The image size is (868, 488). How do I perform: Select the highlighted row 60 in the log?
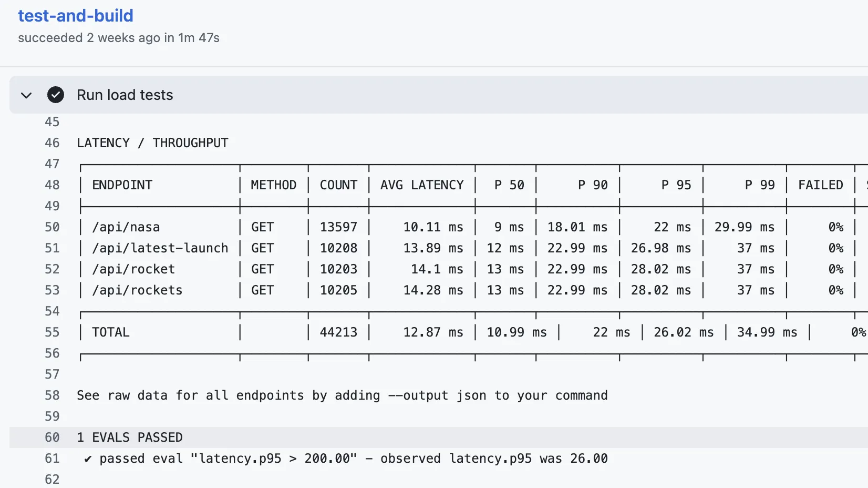coord(210,437)
